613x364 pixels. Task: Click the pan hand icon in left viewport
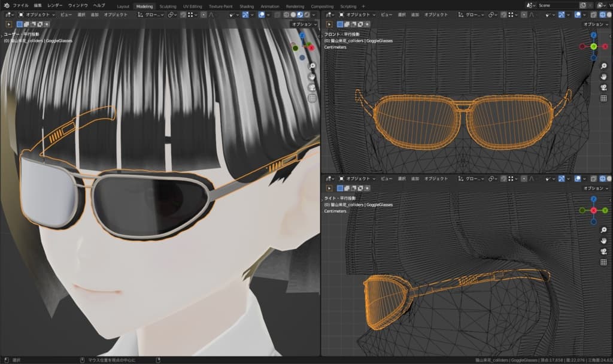point(312,77)
